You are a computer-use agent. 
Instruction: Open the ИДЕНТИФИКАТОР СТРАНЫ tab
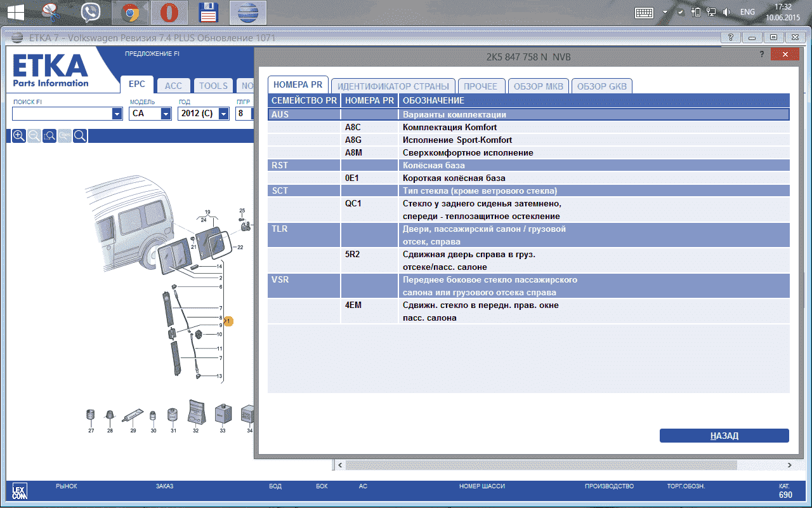pyautogui.click(x=393, y=86)
